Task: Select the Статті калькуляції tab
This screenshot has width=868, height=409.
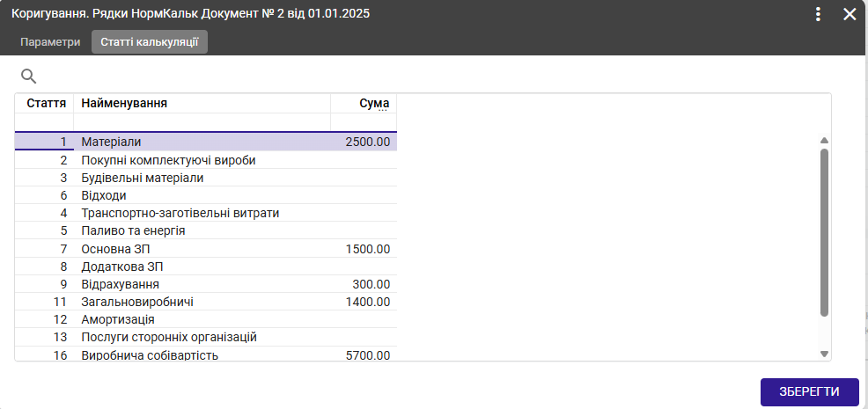Action: coord(150,42)
